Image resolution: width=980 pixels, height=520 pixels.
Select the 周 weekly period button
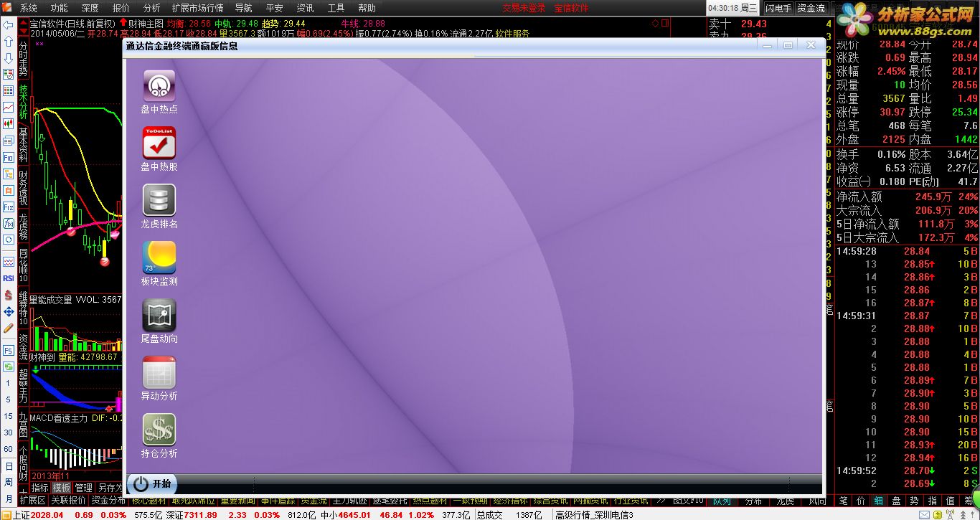[9, 482]
